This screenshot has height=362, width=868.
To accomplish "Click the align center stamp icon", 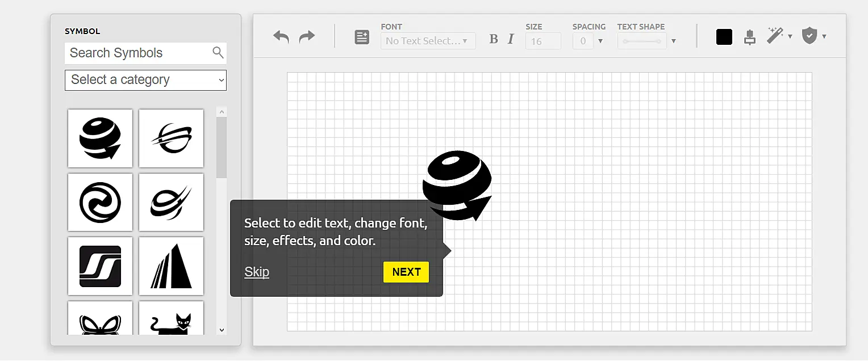I will coord(750,37).
